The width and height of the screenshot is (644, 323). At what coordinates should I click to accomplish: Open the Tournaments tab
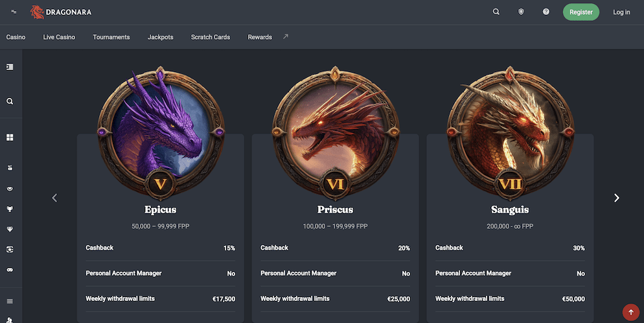[x=111, y=37]
